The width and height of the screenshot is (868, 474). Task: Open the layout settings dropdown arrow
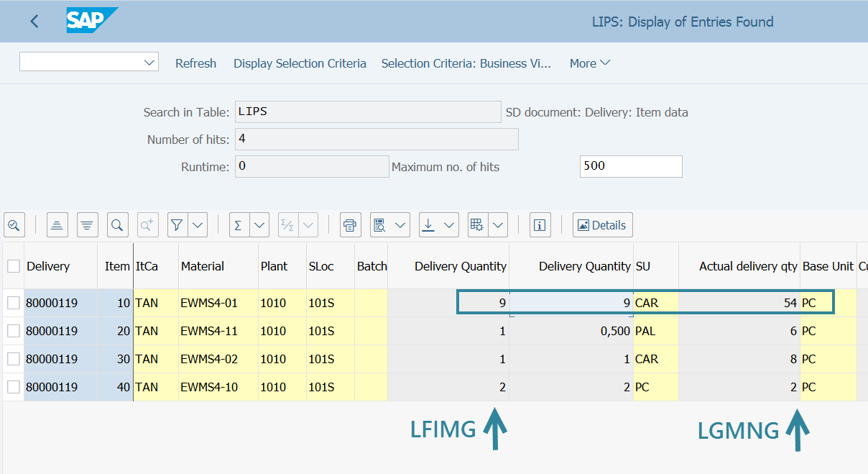pyautogui.click(x=498, y=225)
